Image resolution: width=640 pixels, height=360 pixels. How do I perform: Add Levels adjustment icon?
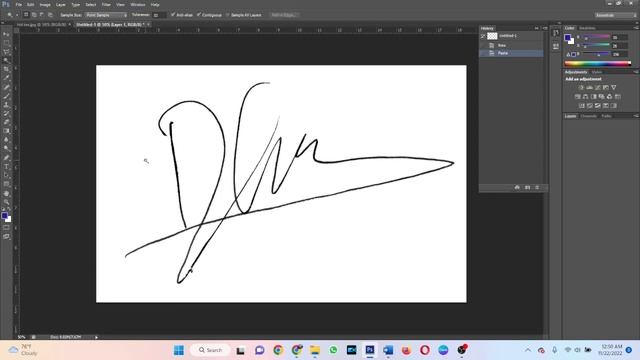(589, 87)
